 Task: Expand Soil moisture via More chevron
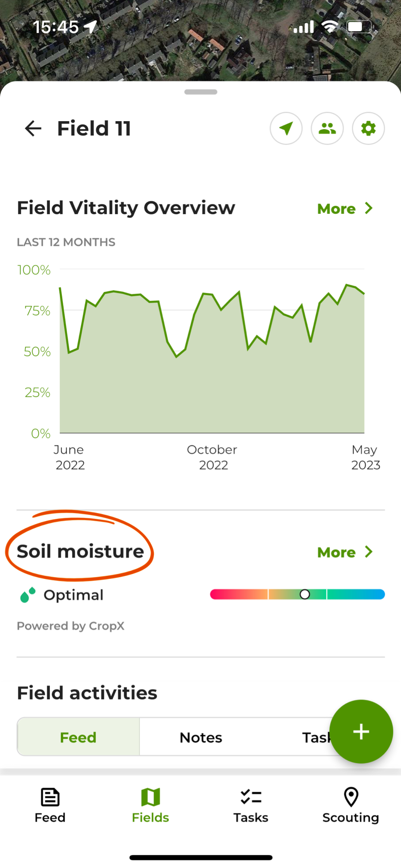[368, 552]
